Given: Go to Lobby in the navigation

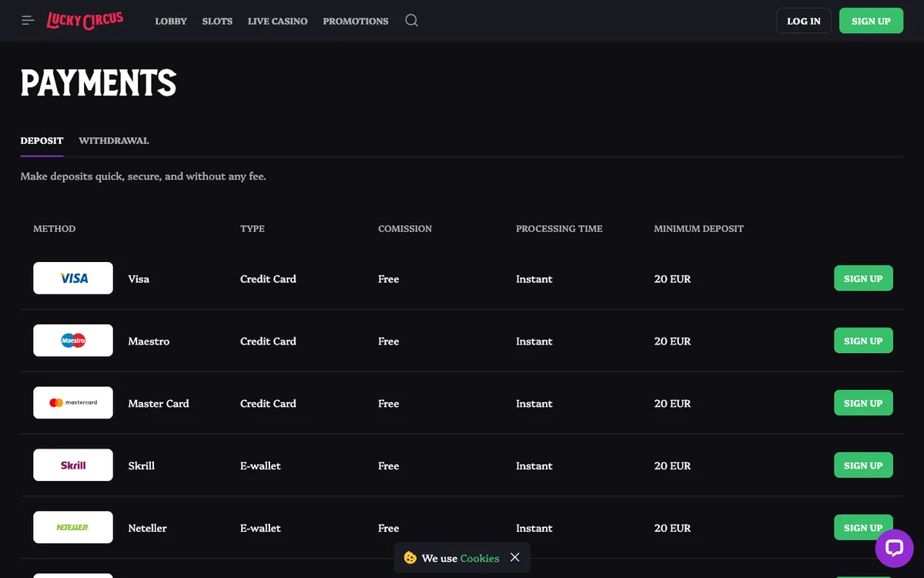Looking at the screenshot, I should tap(171, 22).
